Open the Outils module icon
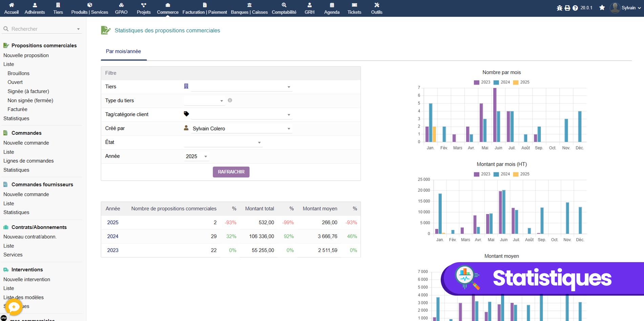This screenshot has height=321, width=644. (377, 5)
